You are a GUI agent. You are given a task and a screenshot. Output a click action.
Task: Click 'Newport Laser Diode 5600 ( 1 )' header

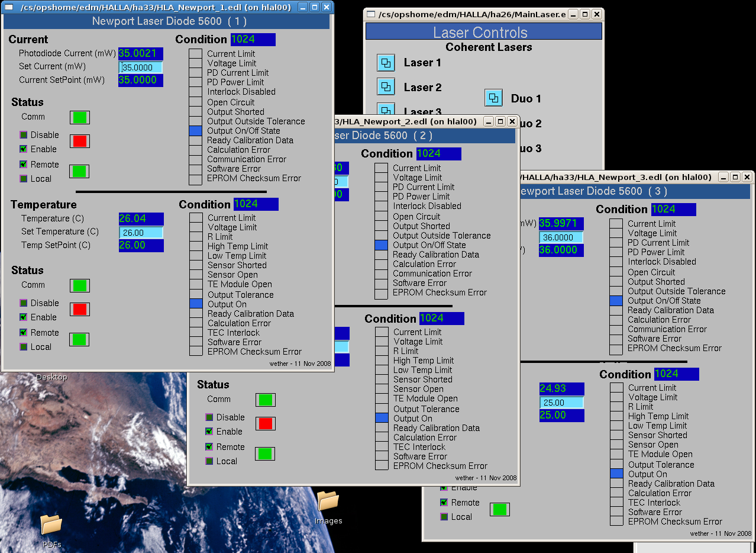point(169,21)
